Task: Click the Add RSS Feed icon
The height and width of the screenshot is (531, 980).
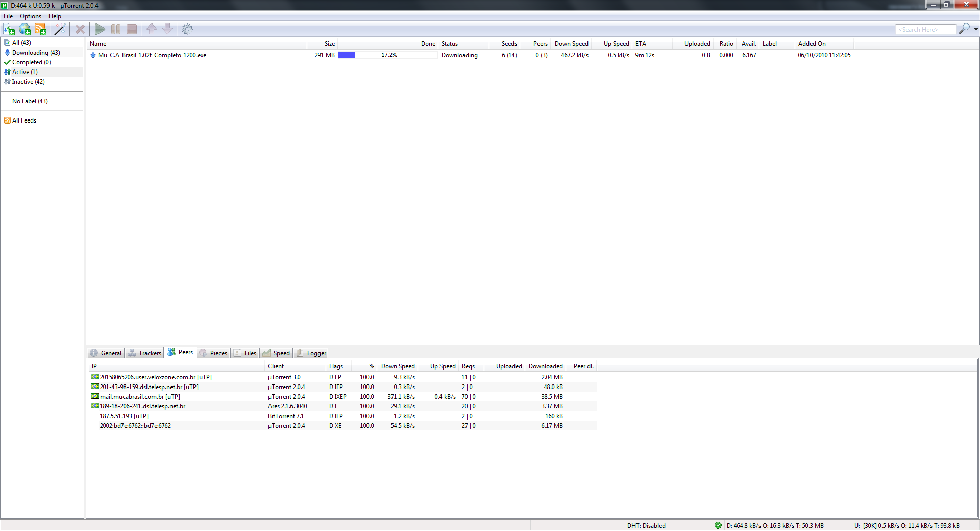Action: [40, 29]
